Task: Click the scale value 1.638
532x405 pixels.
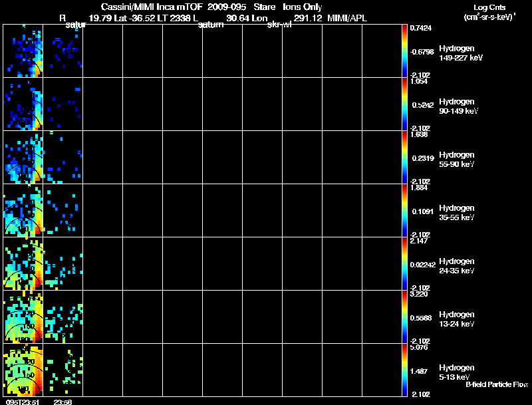Action: click(x=419, y=134)
